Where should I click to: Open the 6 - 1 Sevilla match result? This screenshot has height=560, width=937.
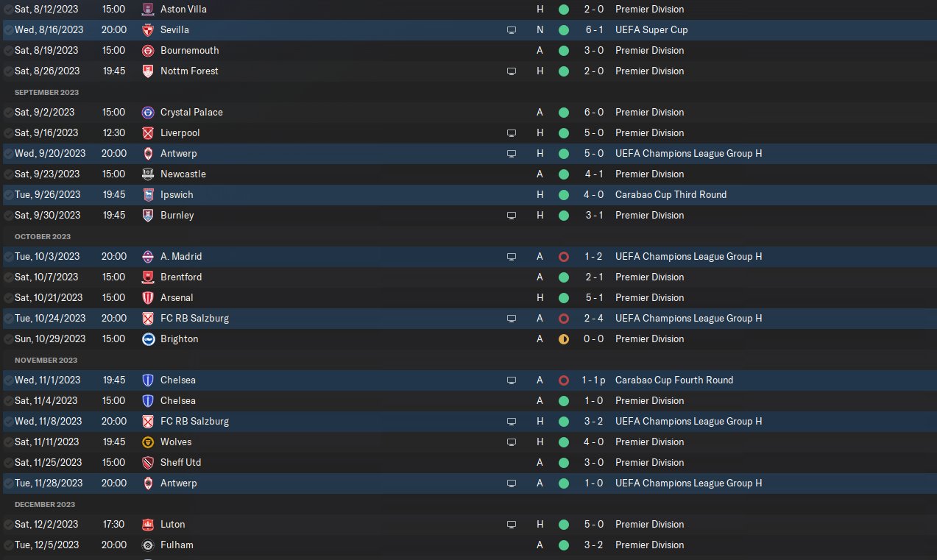[595, 30]
